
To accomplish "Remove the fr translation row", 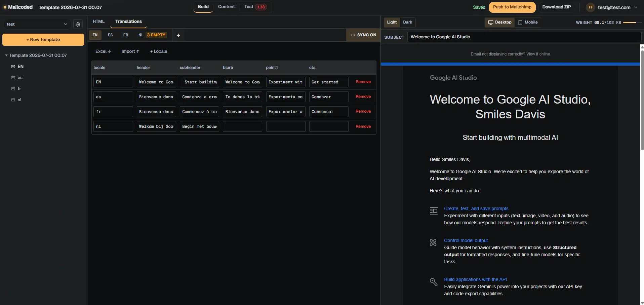I will [363, 111].
